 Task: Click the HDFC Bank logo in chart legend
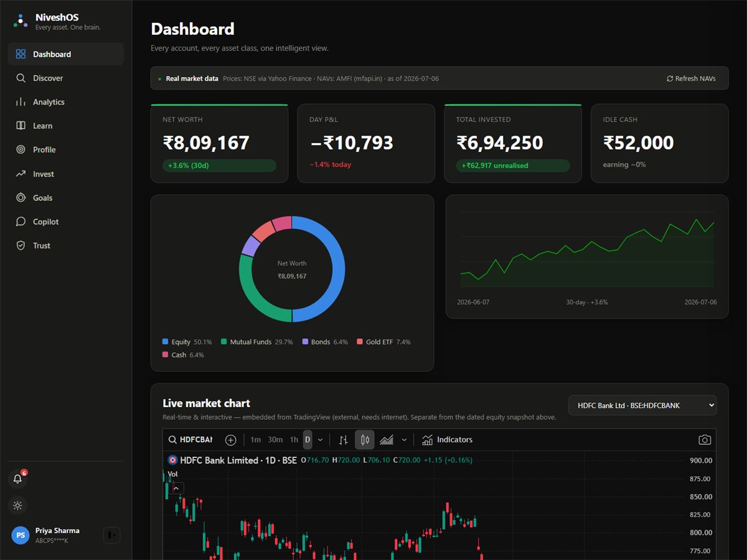pos(172,460)
